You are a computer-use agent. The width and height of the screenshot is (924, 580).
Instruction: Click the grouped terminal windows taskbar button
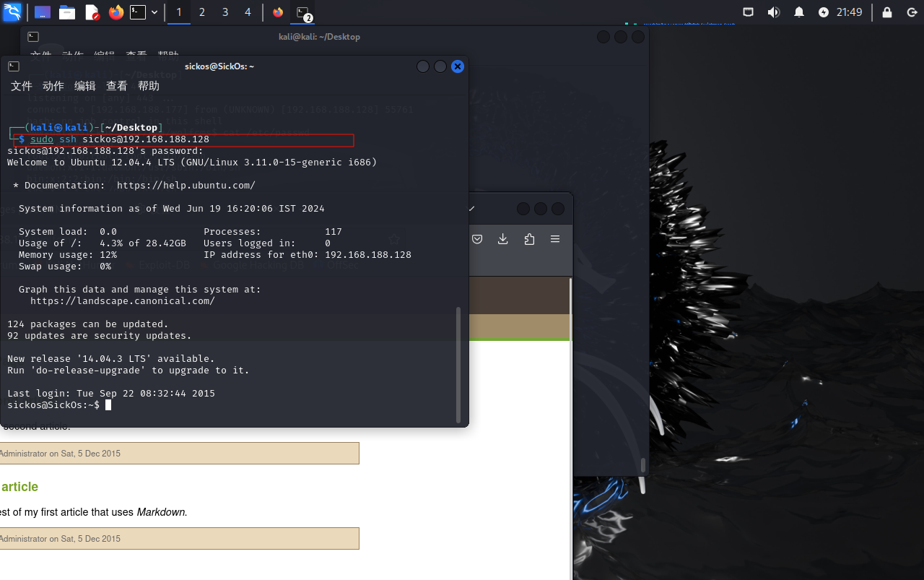[303, 12]
